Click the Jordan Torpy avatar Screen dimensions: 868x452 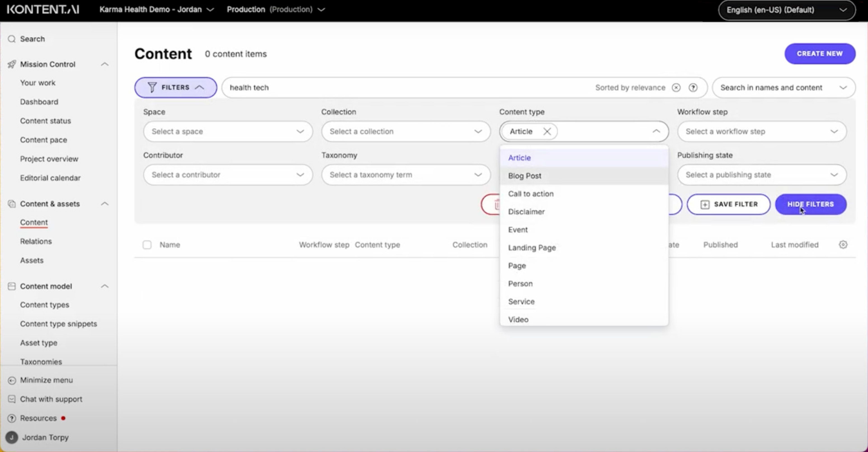pyautogui.click(x=12, y=438)
